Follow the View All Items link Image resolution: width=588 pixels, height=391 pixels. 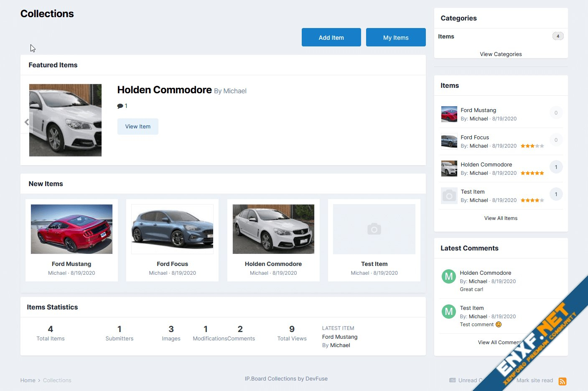pyautogui.click(x=501, y=218)
